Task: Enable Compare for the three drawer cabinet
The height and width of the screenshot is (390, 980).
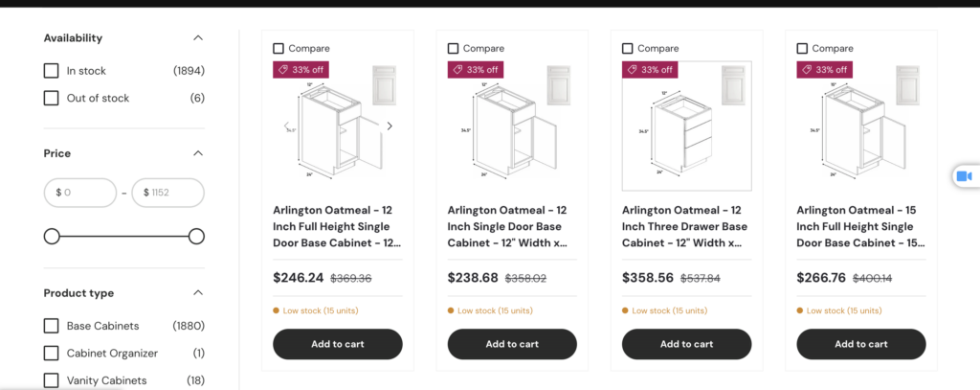Action: point(628,48)
